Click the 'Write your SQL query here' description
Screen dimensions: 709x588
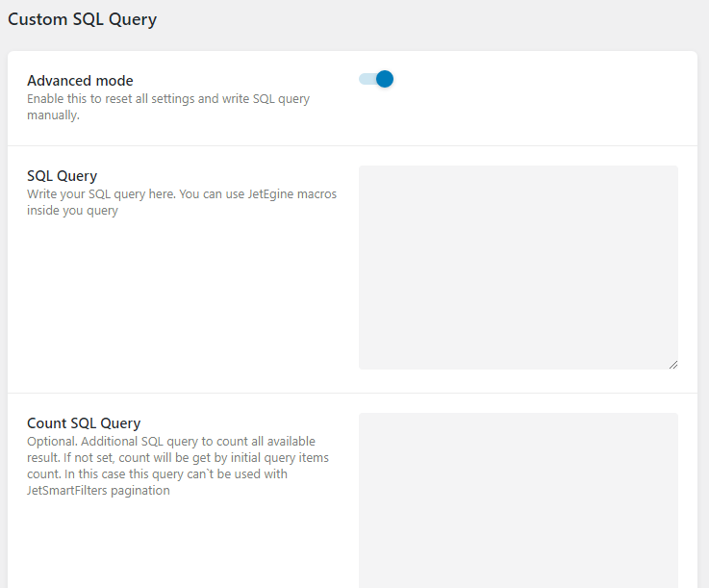[182, 202]
